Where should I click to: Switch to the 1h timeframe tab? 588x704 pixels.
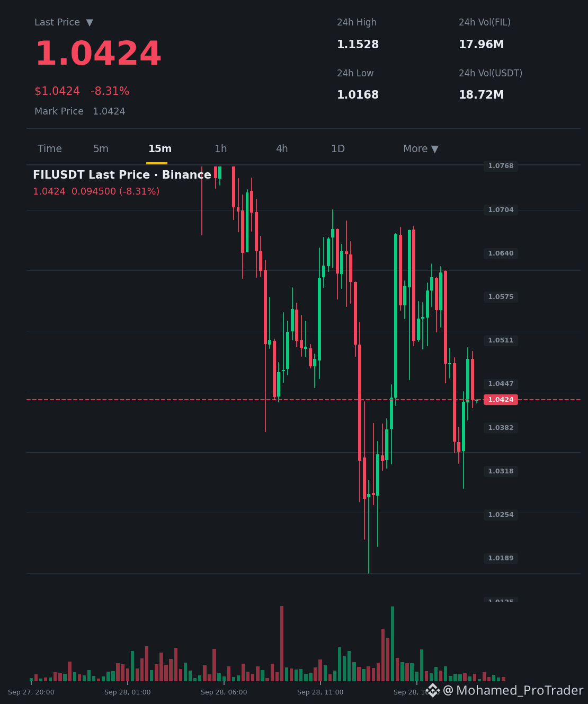pyautogui.click(x=221, y=149)
